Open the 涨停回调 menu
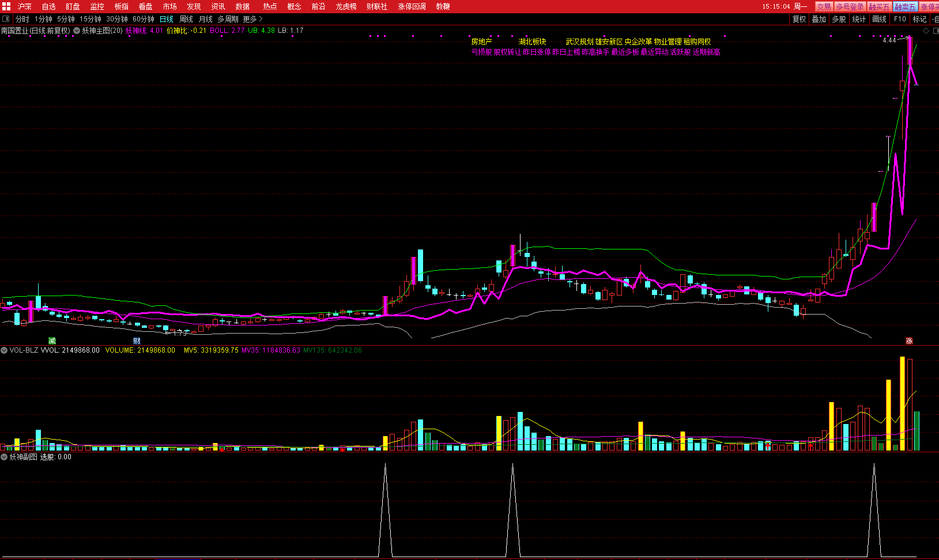The image size is (939, 560). point(412,6)
